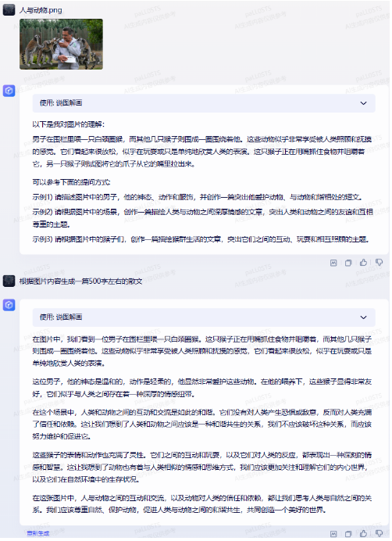Copy the reply containing the three 示例 prompts
The width and height of the screenshot is (392, 541).
(348, 263)
